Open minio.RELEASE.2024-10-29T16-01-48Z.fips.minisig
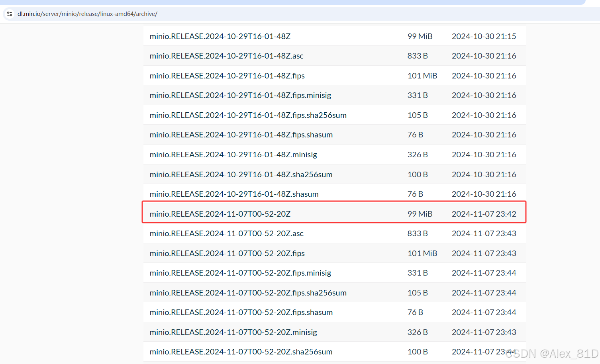Viewport: 600px width, 364px height. coord(240,95)
